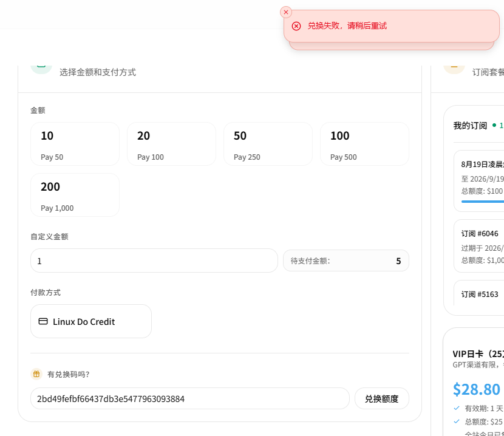Screen dimensions: 504x436
Task: Click the GPT渠道有限 description text
Action: point(478,364)
